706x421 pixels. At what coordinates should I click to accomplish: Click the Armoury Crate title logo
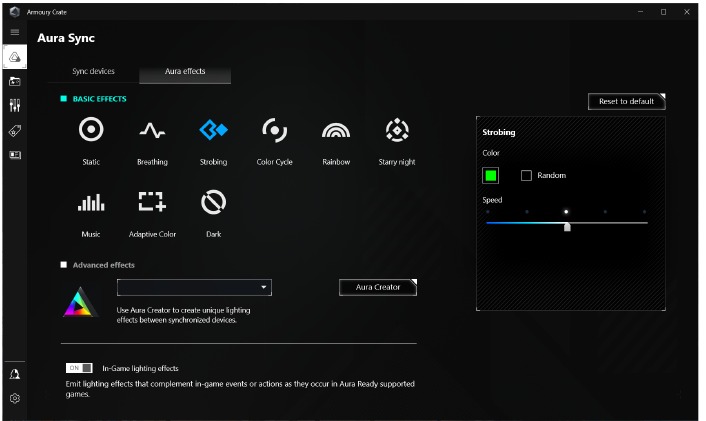click(14, 12)
